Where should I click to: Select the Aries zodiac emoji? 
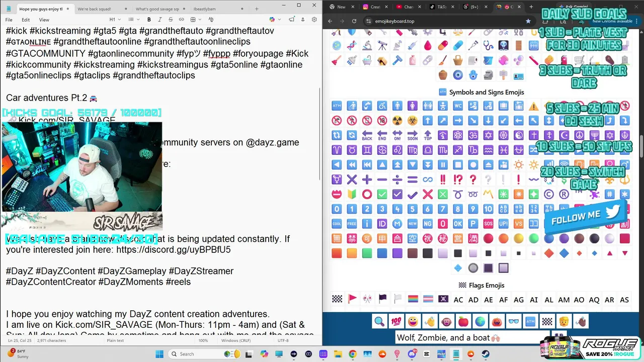pyautogui.click(x=337, y=150)
